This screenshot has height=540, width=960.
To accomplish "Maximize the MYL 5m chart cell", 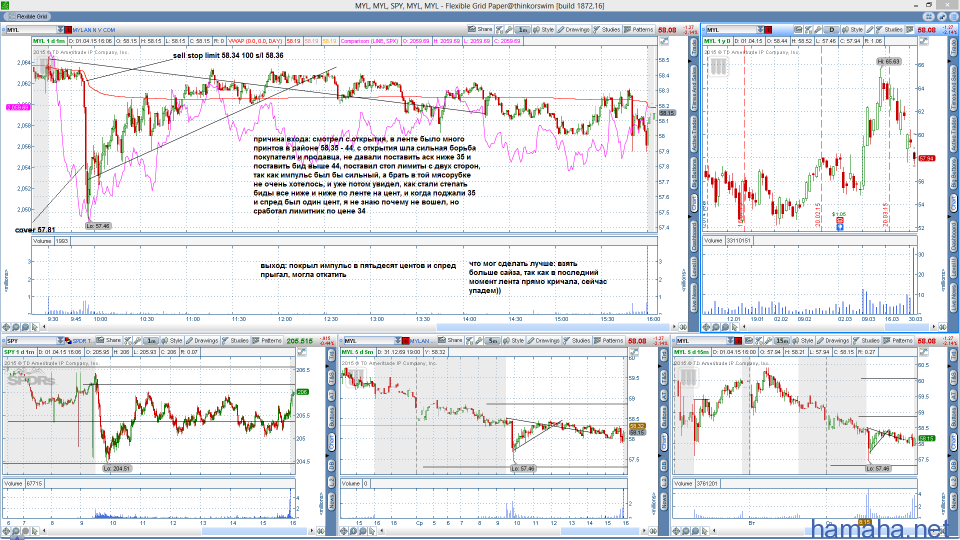I will point(634,352).
